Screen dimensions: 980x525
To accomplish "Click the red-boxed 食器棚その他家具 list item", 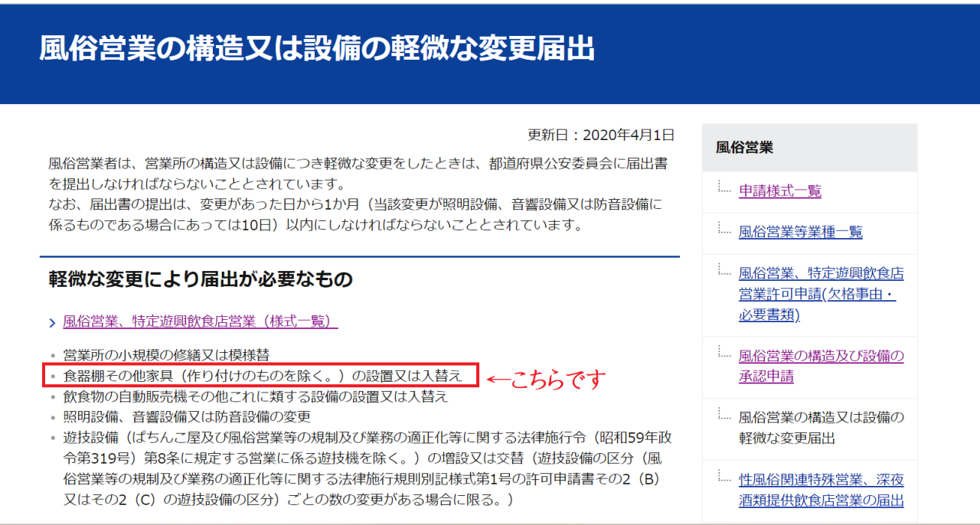I will point(263,376).
